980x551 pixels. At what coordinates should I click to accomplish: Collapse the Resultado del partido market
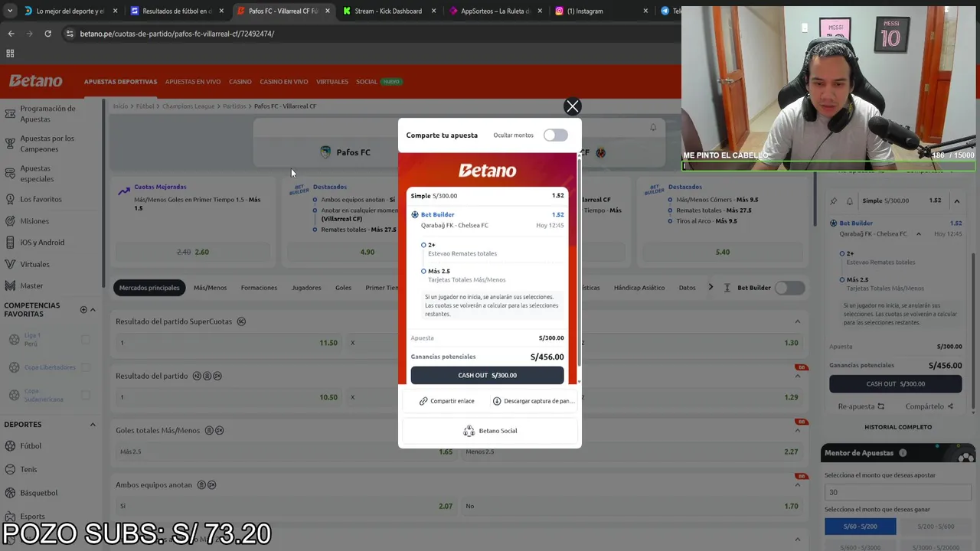[797, 376]
